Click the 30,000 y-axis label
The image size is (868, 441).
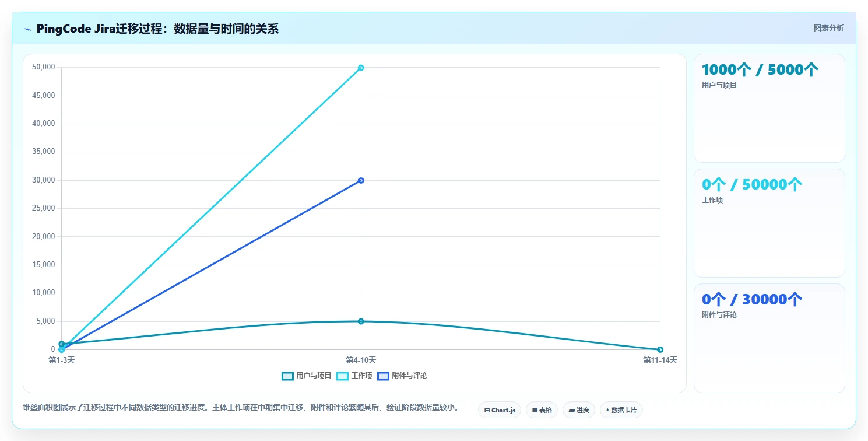(x=44, y=180)
